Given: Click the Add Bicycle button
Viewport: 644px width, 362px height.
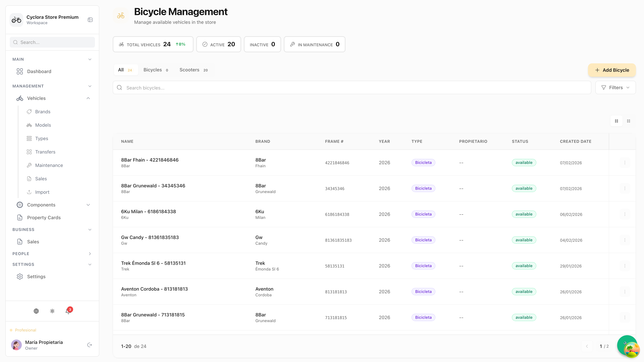Looking at the screenshot, I should tap(612, 70).
